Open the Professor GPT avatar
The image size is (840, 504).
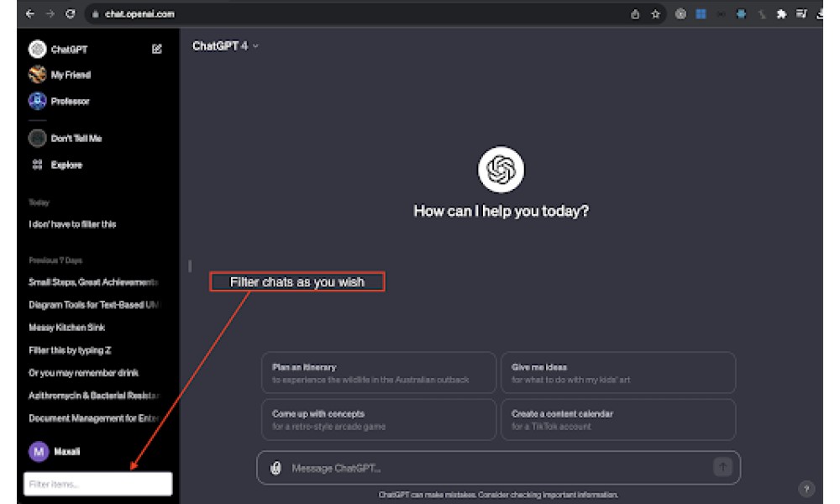(38, 101)
